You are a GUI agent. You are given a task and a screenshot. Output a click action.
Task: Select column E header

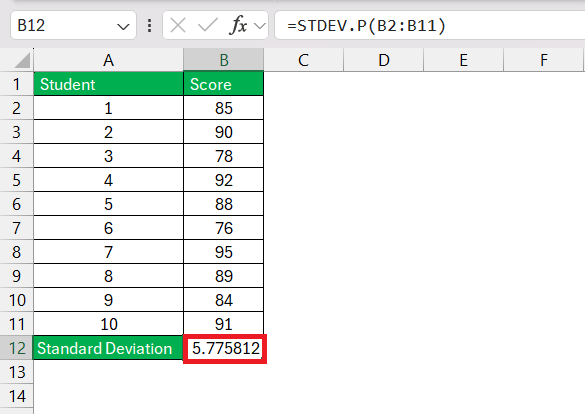pyautogui.click(x=463, y=60)
